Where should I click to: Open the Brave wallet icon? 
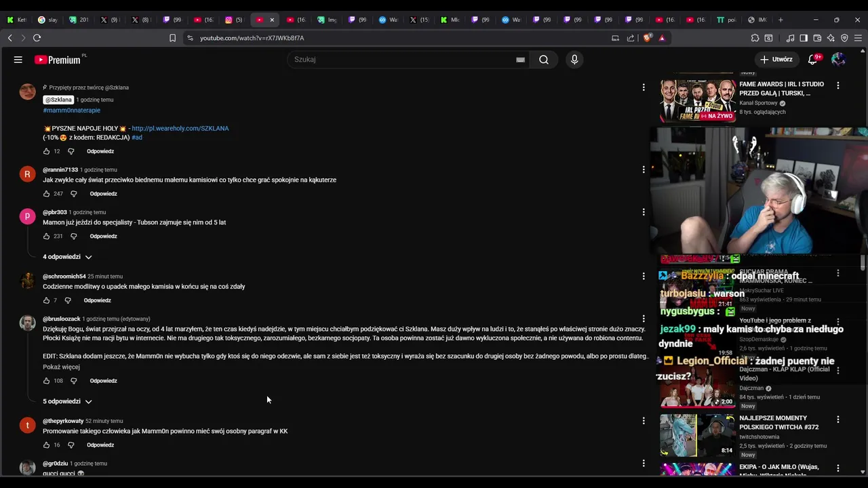pos(817,38)
